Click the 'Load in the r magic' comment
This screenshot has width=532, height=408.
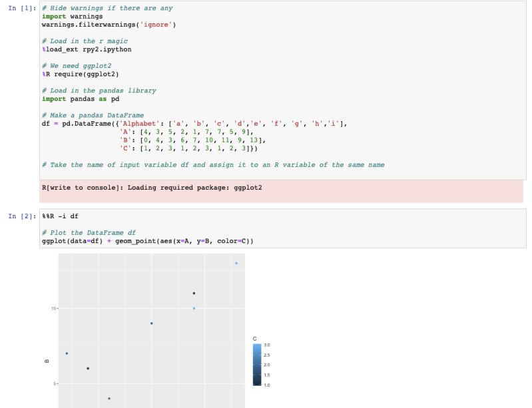coord(85,41)
